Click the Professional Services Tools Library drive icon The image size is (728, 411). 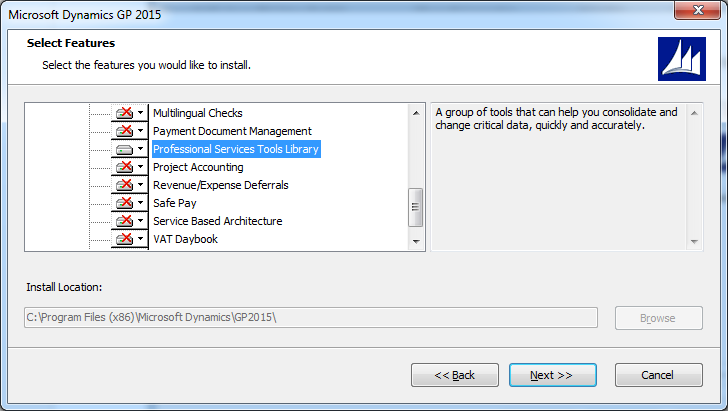(x=124, y=149)
